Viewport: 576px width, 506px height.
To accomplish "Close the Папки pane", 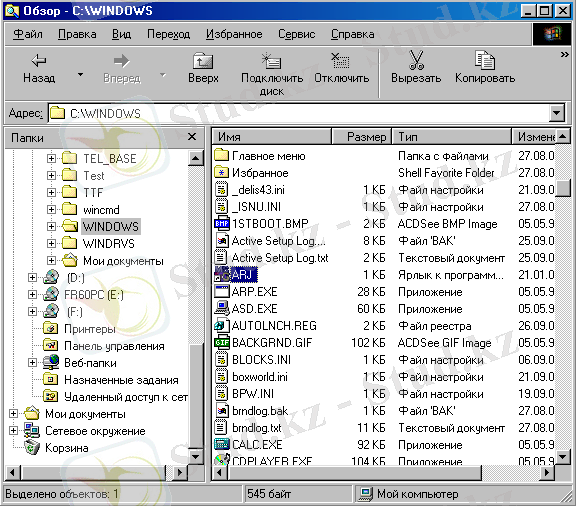I will pos(192,137).
